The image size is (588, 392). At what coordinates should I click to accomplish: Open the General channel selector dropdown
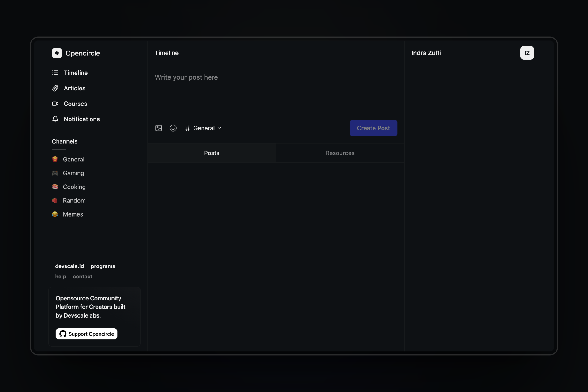203,128
